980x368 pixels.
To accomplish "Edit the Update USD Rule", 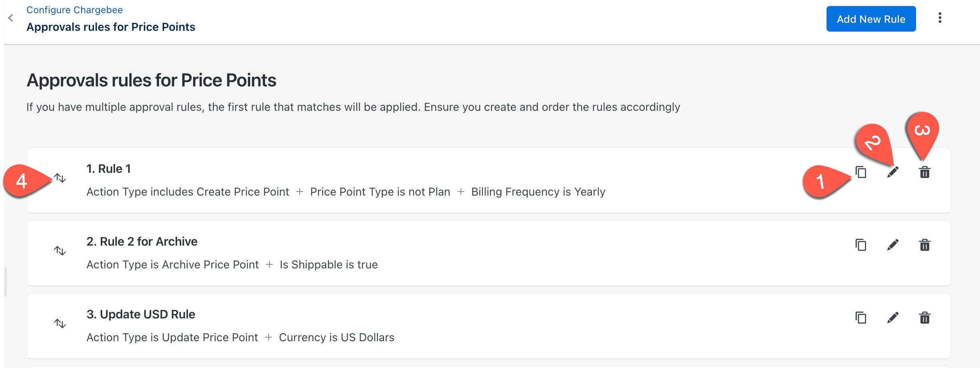I will [x=892, y=318].
